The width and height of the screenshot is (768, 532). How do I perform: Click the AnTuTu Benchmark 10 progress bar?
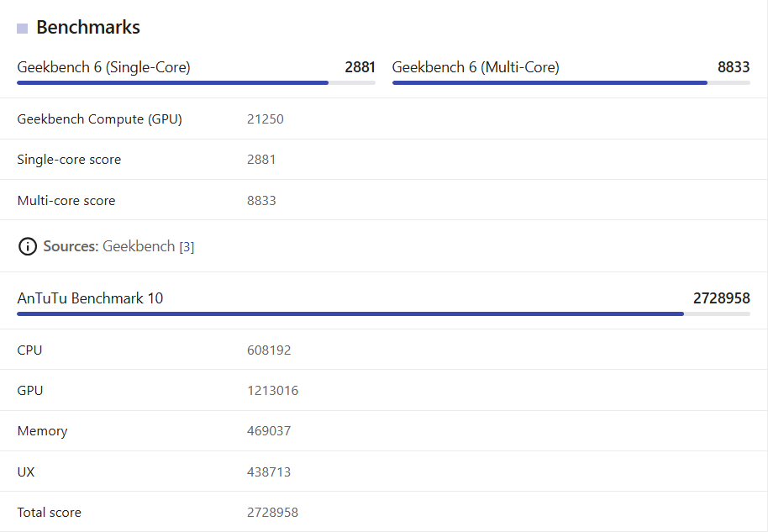383,313
